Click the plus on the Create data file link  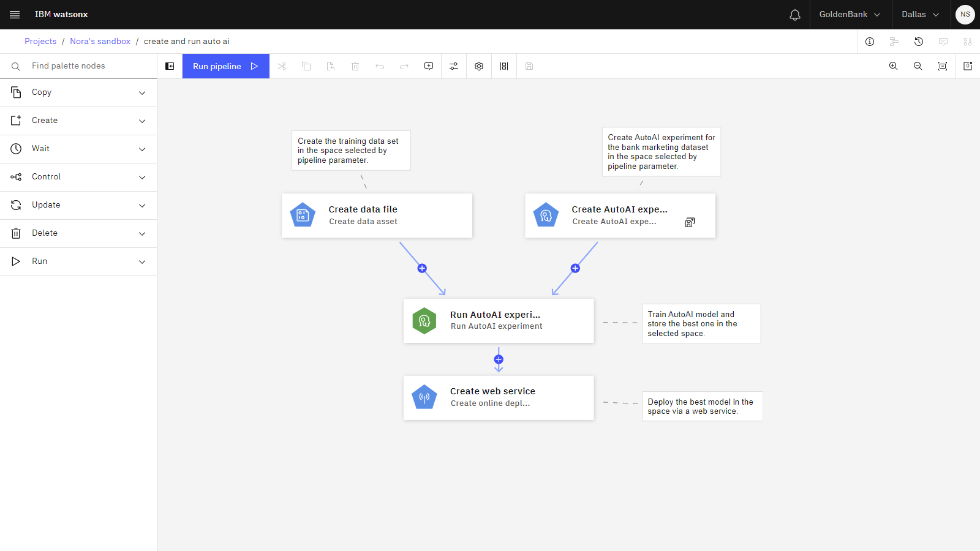pos(422,268)
